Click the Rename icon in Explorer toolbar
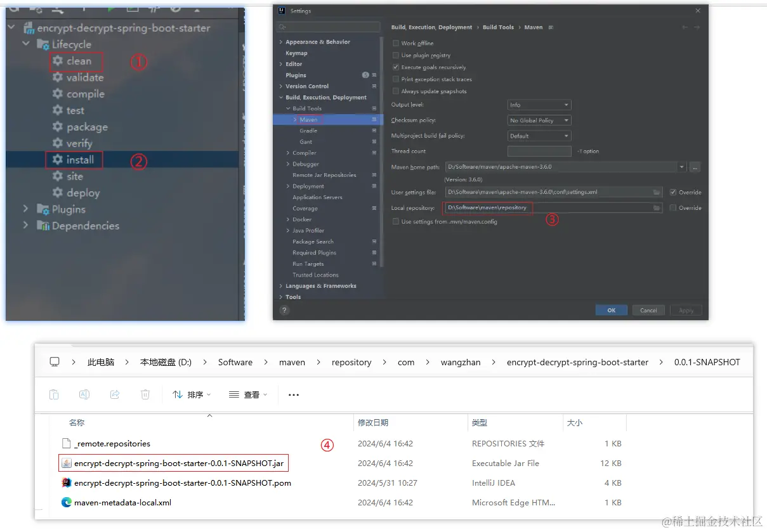 point(84,394)
